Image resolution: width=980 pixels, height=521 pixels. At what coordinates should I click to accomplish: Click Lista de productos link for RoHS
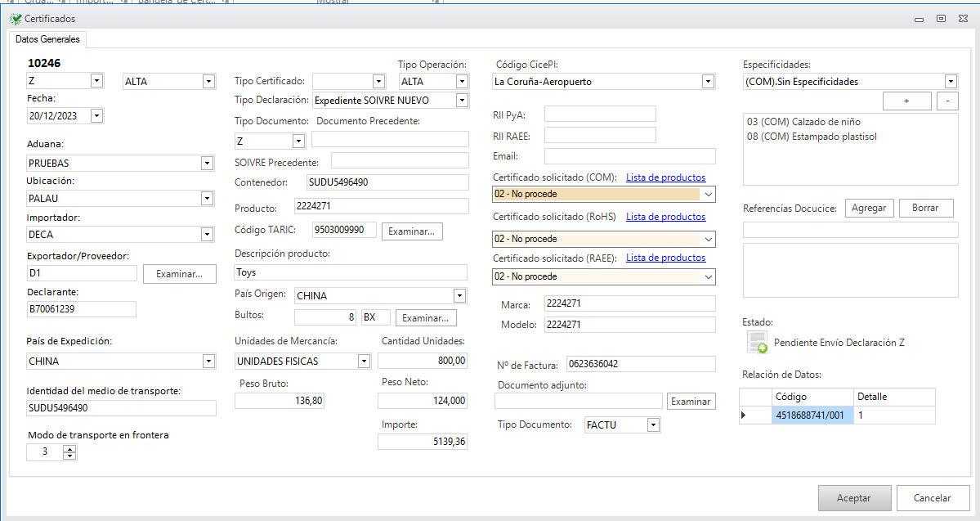pos(665,217)
